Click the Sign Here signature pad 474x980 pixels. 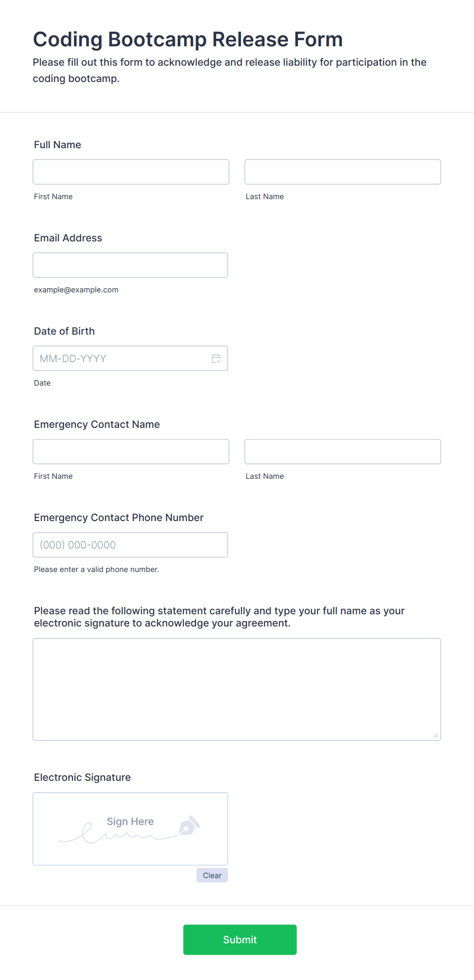(130, 829)
